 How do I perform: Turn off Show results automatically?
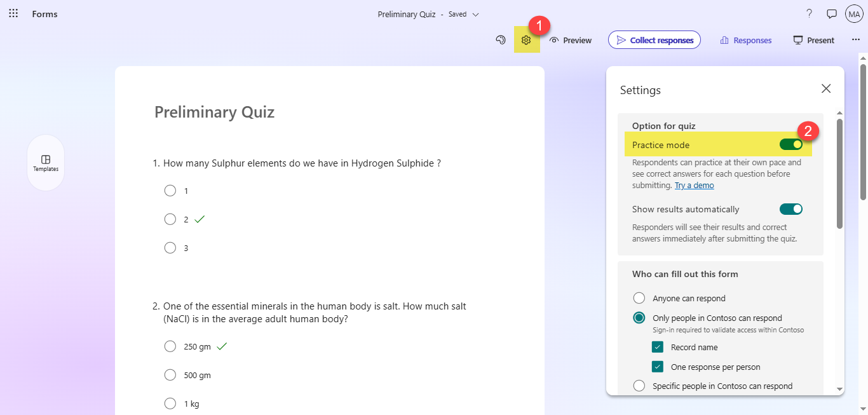click(x=791, y=209)
